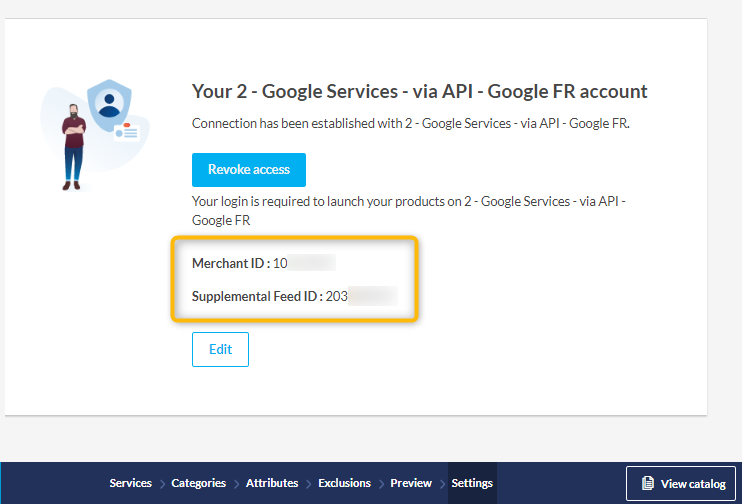This screenshot has width=742, height=504.
Task: Click the chevron after Categories
Action: click(236, 484)
